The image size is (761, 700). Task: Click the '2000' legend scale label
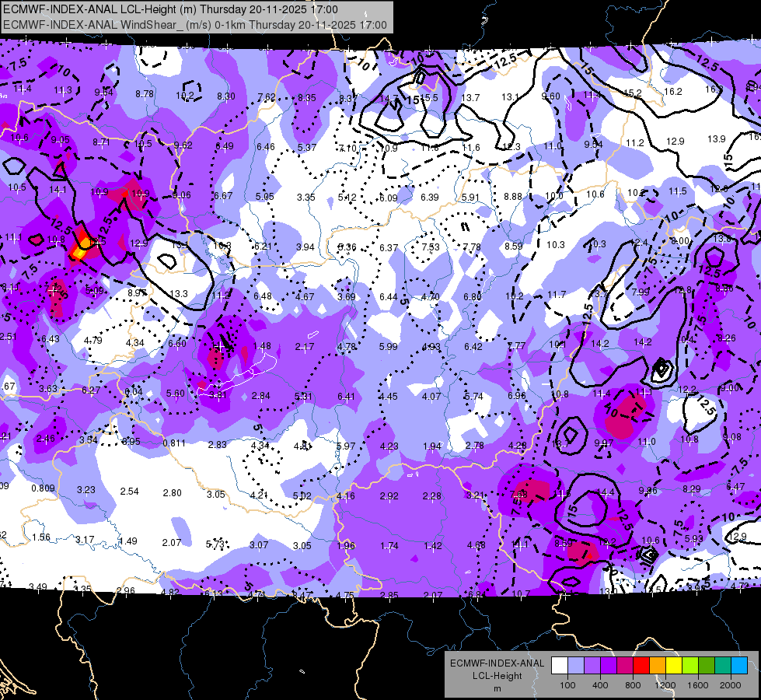[x=731, y=685]
